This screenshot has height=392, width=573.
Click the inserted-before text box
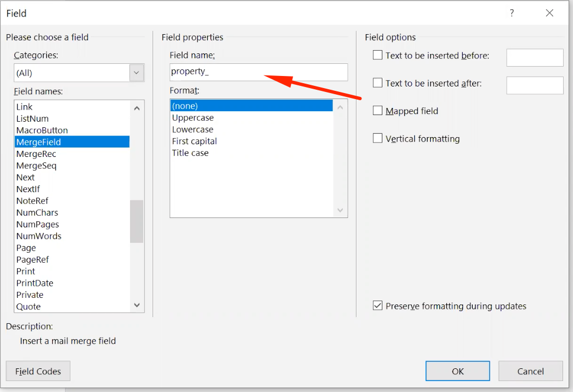pos(534,58)
